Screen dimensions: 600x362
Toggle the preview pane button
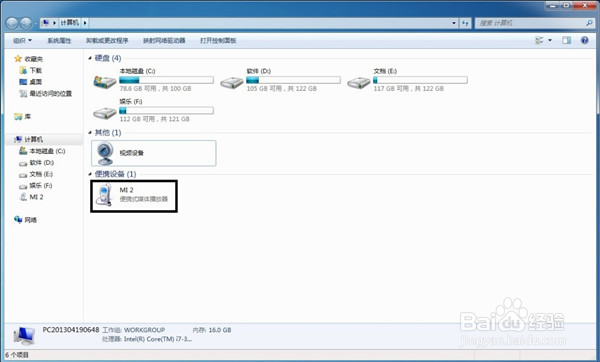(x=567, y=40)
